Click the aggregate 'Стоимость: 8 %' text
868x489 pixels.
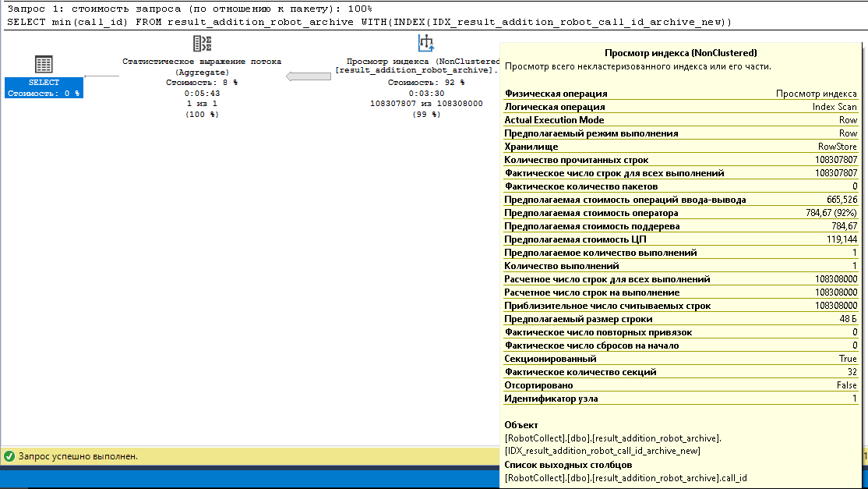[202, 82]
